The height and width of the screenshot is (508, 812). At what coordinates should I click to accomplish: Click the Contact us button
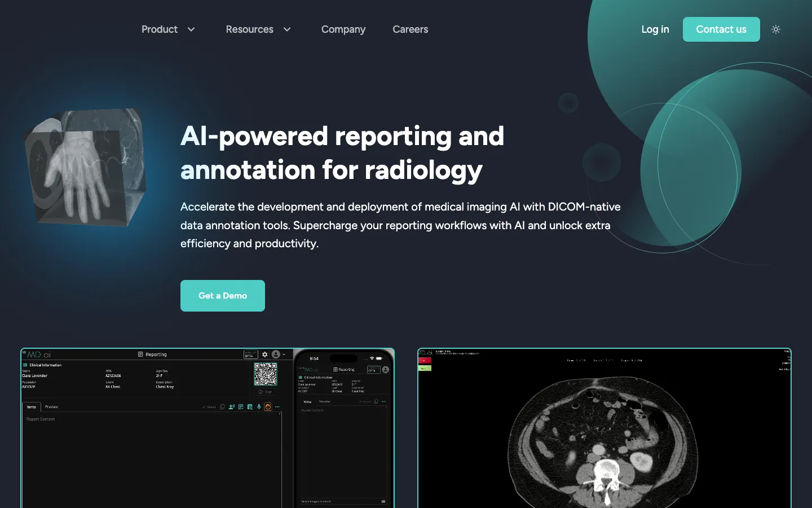click(x=721, y=29)
